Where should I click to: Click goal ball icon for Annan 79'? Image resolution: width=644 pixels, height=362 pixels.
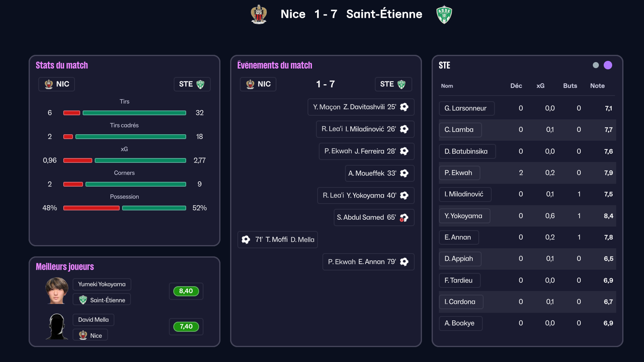pyautogui.click(x=404, y=262)
